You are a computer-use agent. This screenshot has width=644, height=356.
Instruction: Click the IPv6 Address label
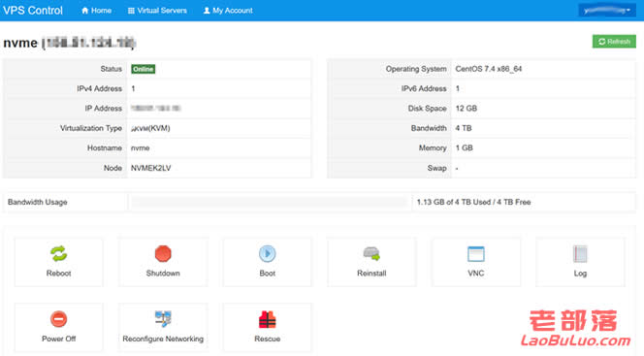pos(424,88)
